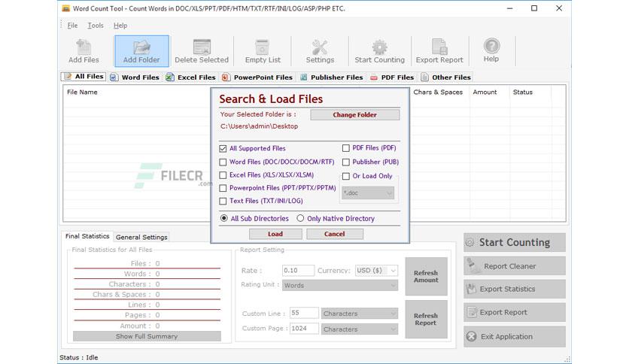This screenshot has width=629, height=364.
Task: Open the *.doc file extension dropdown
Action: [367, 193]
